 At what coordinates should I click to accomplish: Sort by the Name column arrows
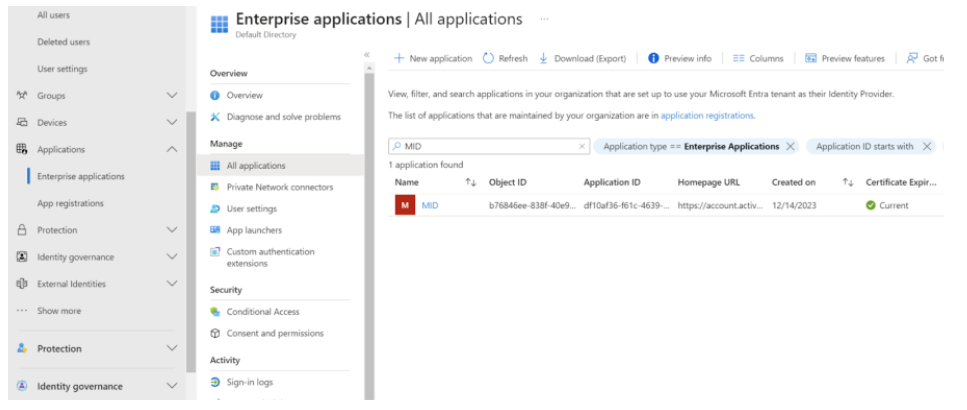(470, 183)
